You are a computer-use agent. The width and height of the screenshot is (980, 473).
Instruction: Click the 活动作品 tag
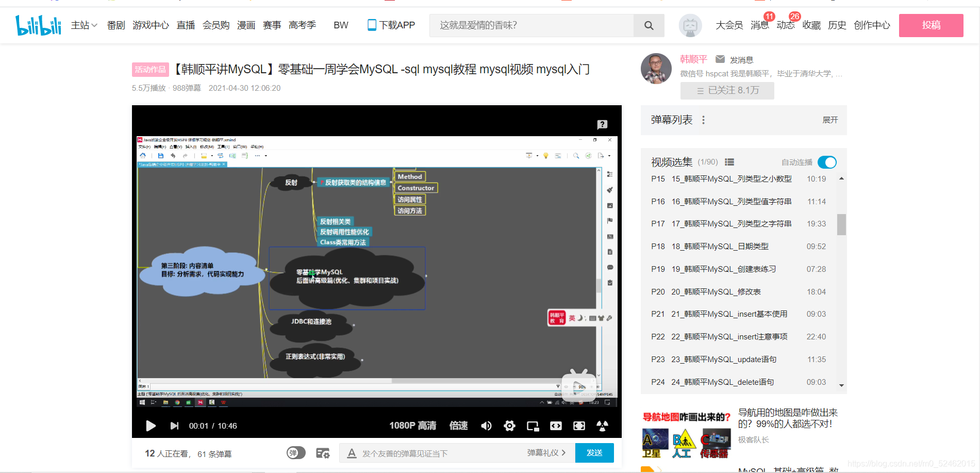150,70
